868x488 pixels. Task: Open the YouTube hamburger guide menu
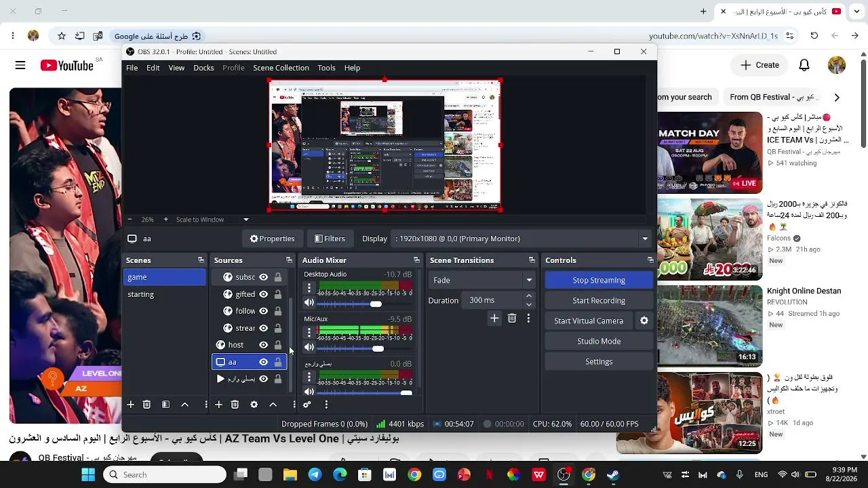[20, 65]
